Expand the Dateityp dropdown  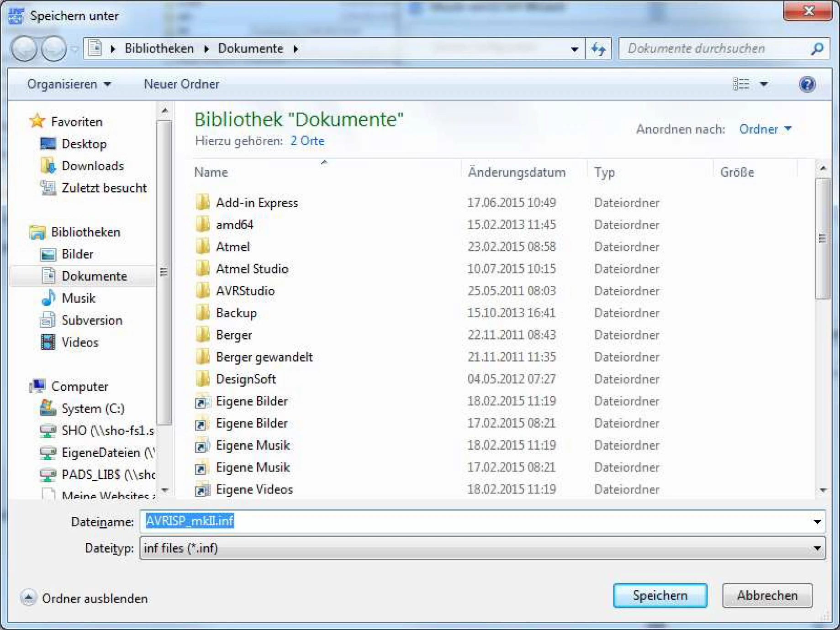point(817,548)
